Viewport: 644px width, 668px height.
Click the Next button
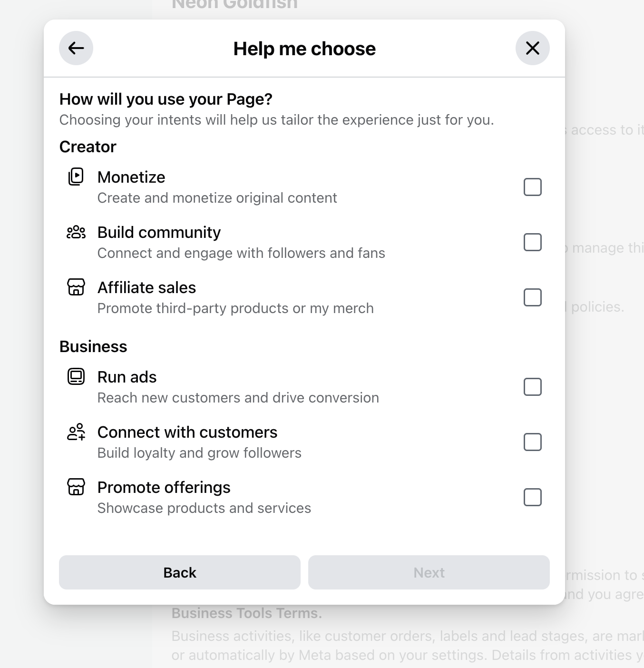tap(429, 572)
